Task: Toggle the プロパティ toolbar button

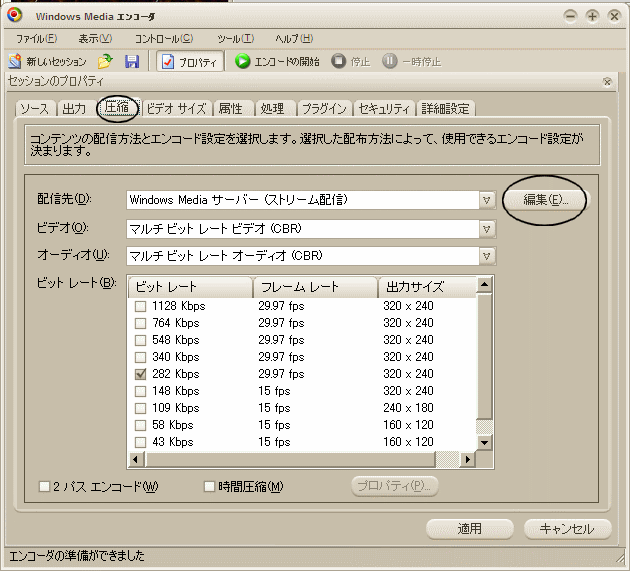Action: click(x=190, y=61)
